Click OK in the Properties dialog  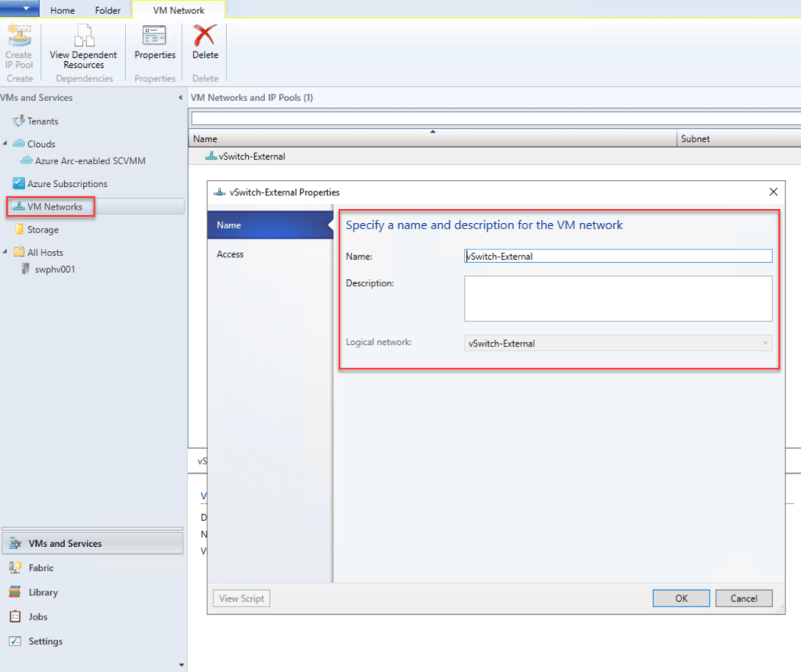point(681,598)
